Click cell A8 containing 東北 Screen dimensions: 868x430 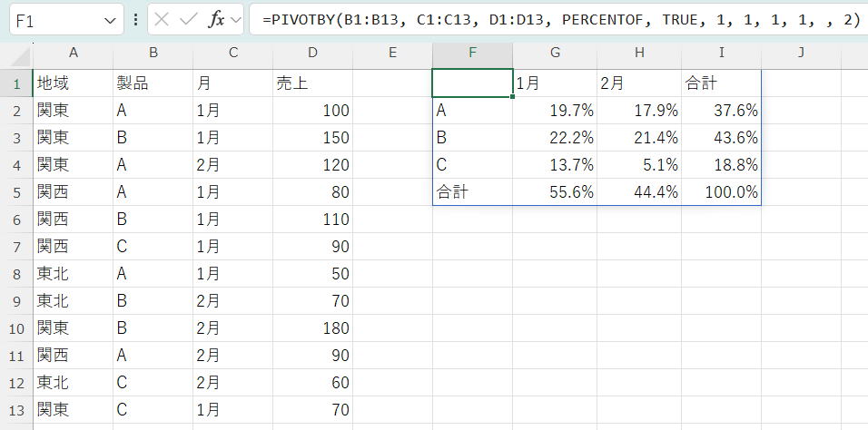click(73, 274)
